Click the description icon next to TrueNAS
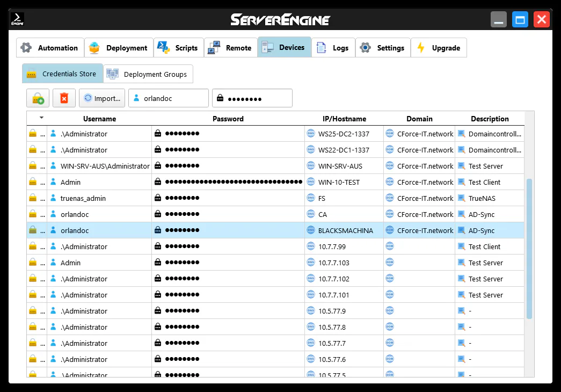Viewport: 561px width, 392px height. point(461,198)
